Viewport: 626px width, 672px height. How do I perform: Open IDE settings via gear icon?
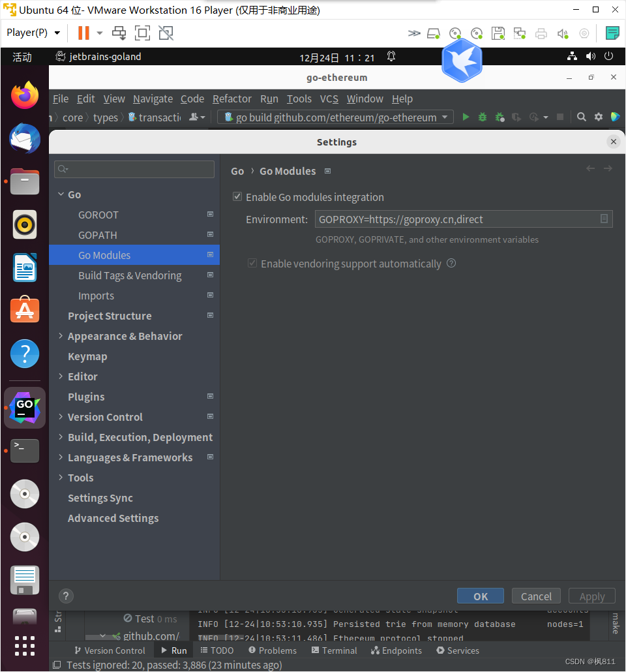point(599,117)
